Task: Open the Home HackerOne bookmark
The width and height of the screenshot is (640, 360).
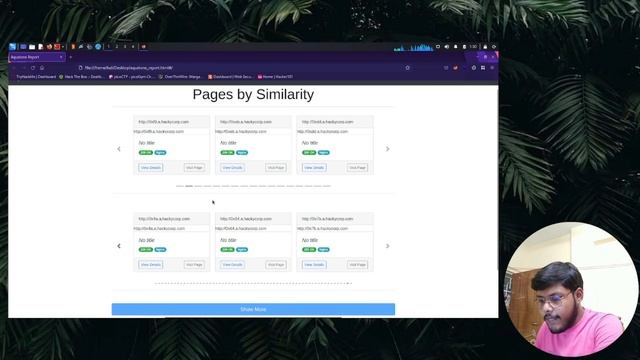Action: pyautogui.click(x=276, y=77)
